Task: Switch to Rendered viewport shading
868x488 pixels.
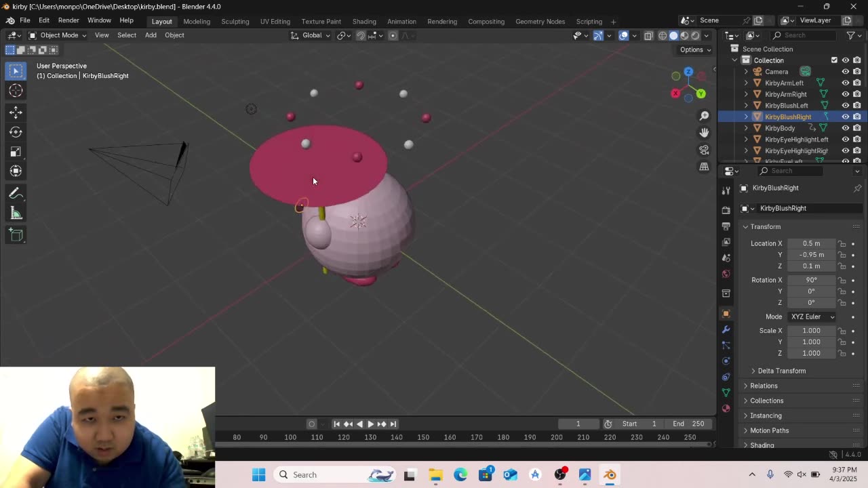Action: [x=695, y=35]
